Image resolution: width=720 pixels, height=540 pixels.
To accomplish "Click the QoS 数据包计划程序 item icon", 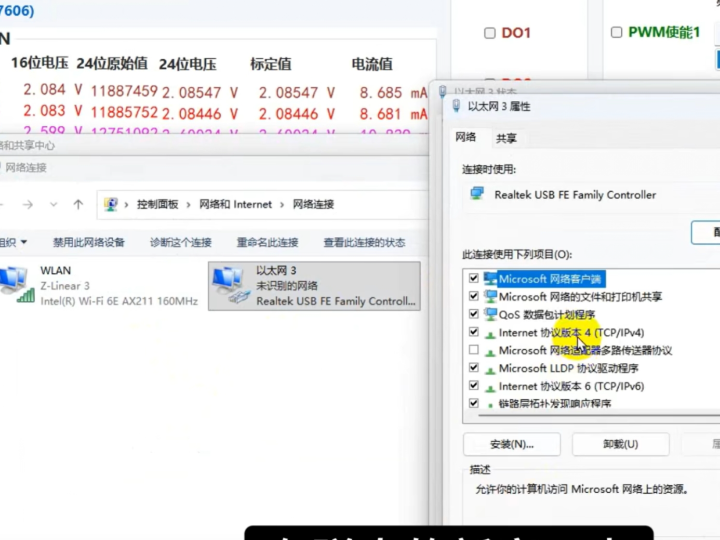I will [490, 314].
